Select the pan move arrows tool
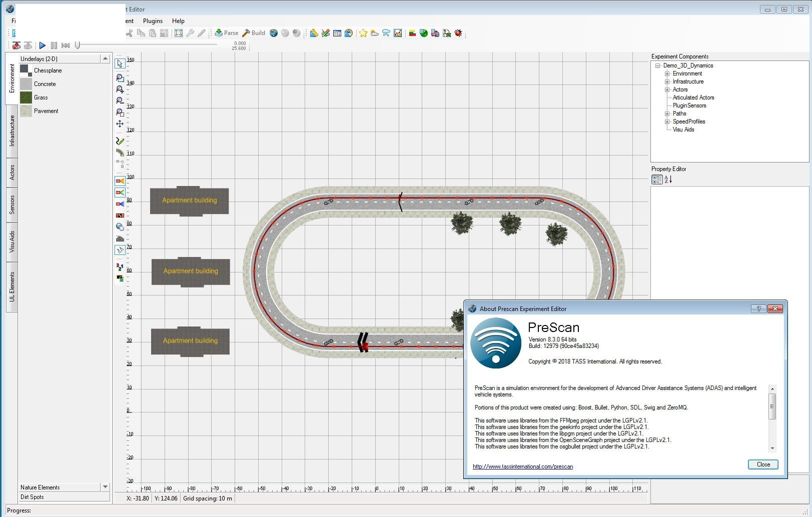The image size is (812, 517). 120,123
